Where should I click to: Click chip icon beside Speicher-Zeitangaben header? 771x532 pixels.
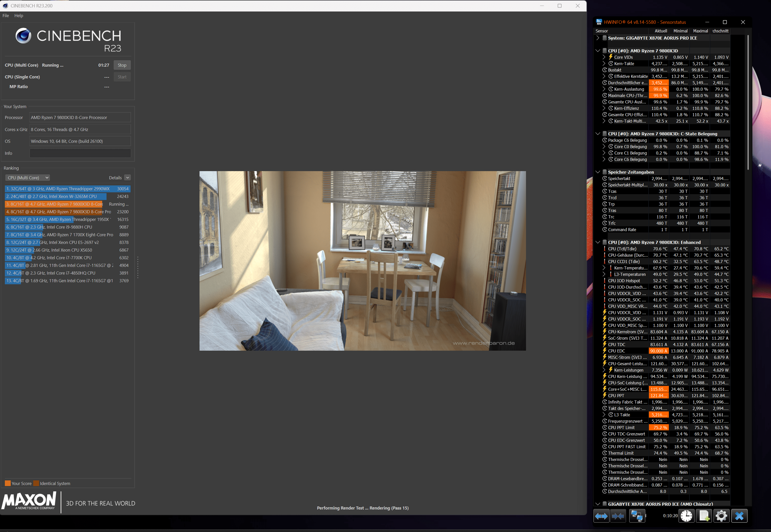coord(605,172)
